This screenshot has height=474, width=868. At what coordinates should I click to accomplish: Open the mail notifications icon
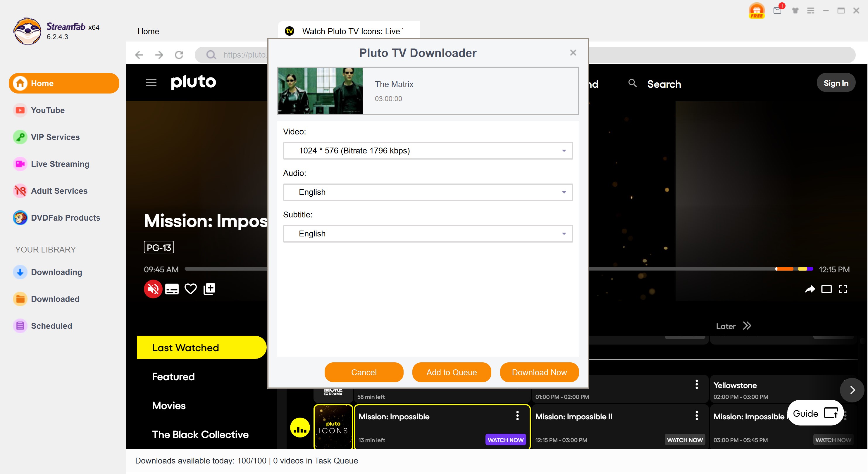[778, 10]
